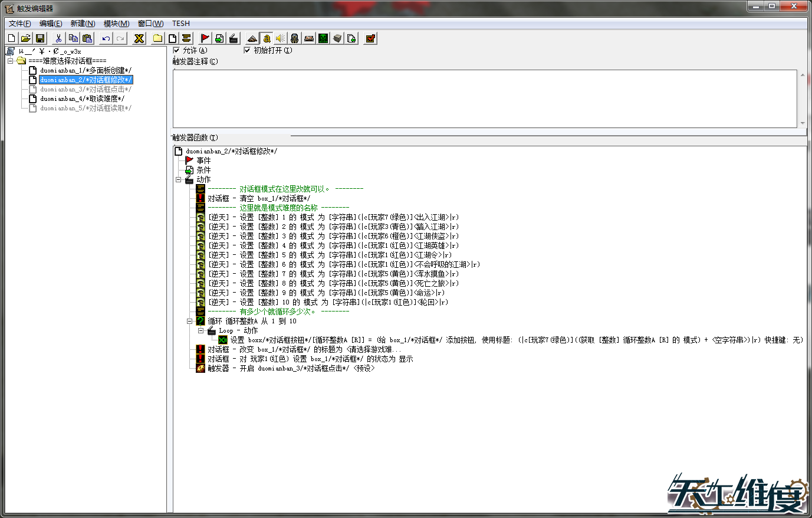Uncheck the 初始打开(I) checkbox

click(x=248, y=50)
